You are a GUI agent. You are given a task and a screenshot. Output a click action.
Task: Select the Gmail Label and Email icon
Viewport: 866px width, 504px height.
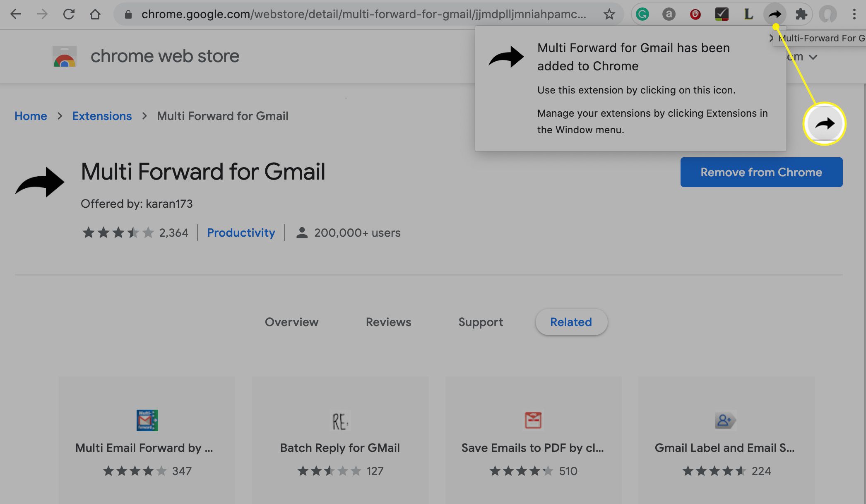[726, 420]
